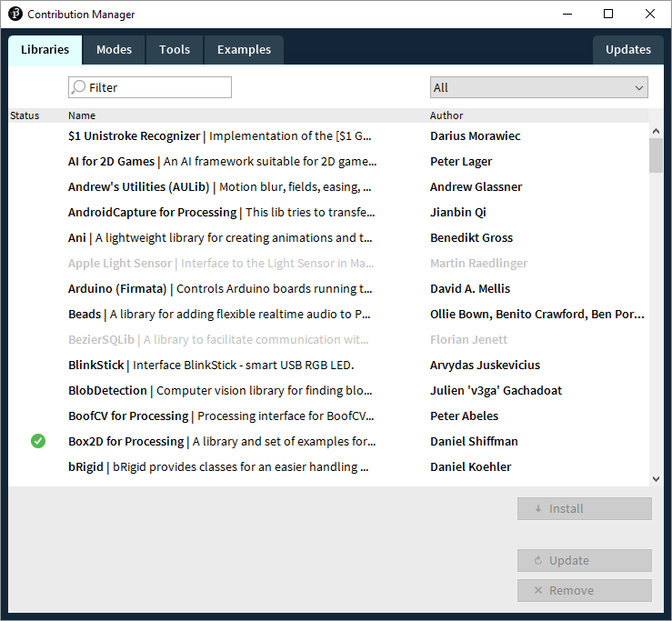This screenshot has width=672, height=621.
Task: Click author Benedikt Gross
Action: point(471,237)
